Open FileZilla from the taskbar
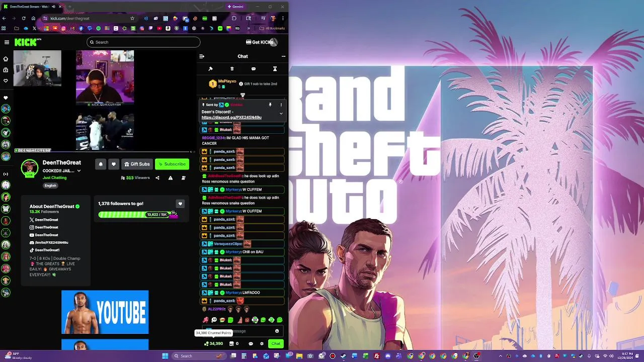This screenshot has width=644, height=362. (x=376, y=356)
